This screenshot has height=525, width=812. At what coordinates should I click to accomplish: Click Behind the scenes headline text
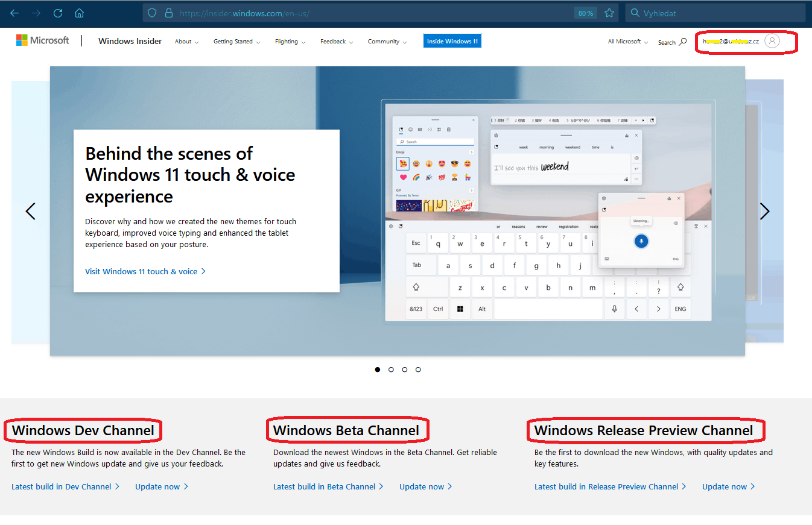point(191,175)
